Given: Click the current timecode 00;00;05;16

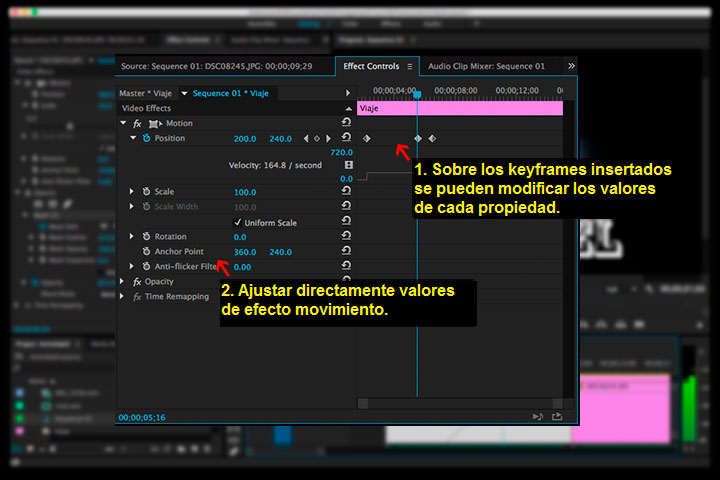Looking at the screenshot, I should (142, 418).
